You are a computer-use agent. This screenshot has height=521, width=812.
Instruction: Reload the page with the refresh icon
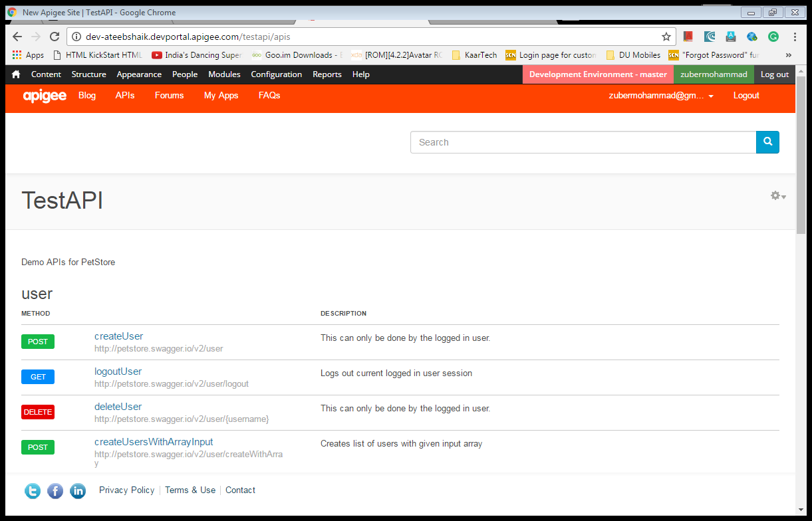(55, 37)
